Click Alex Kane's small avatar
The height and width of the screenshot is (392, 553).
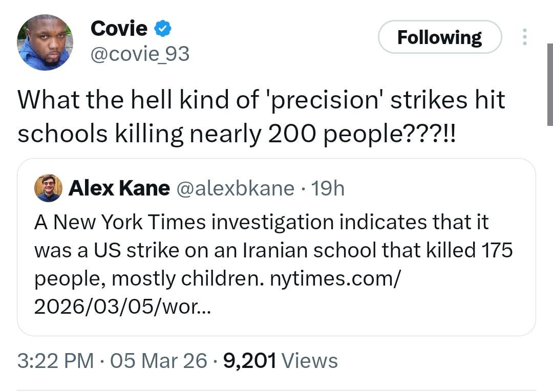point(48,188)
